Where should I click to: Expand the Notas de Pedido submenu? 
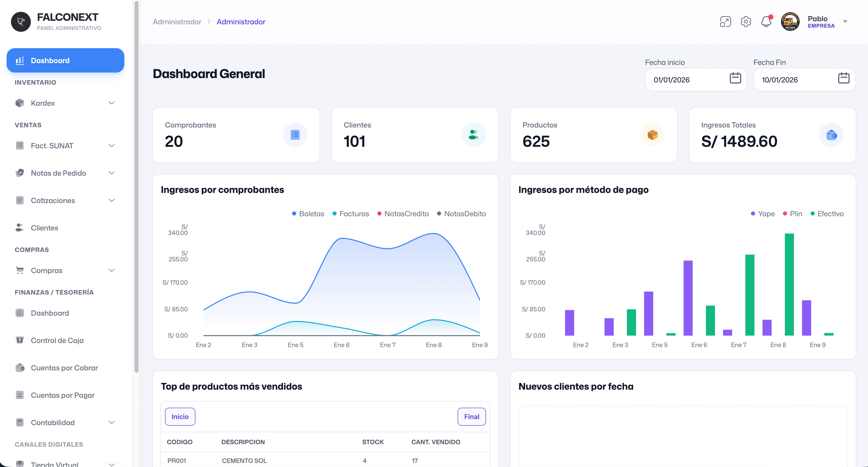click(111, 173)
